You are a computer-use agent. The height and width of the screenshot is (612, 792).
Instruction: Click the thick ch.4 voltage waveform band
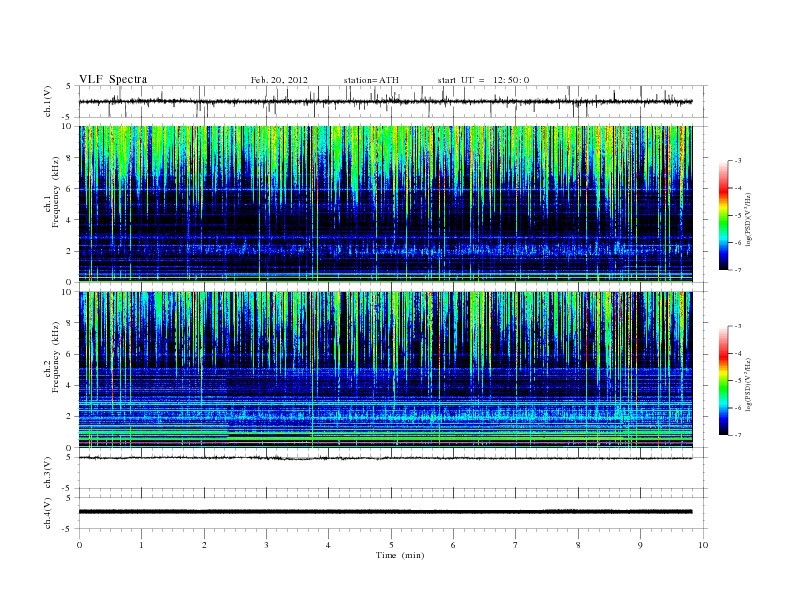[385, 512]
